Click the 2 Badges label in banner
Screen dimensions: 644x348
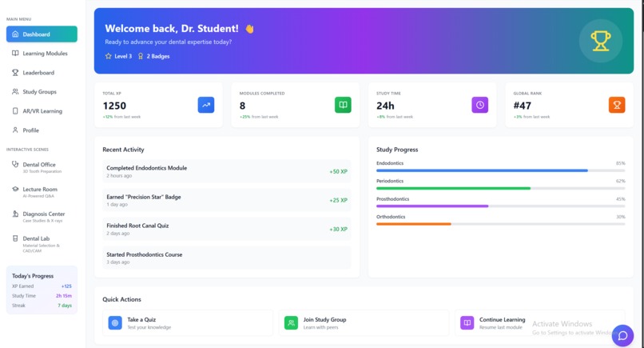158,56
